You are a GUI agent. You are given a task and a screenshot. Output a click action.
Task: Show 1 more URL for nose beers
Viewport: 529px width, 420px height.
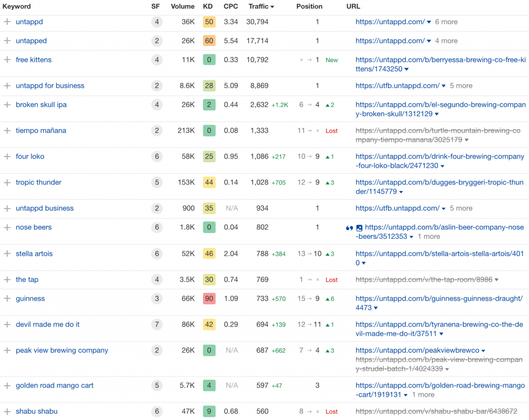tap(429, 237)
